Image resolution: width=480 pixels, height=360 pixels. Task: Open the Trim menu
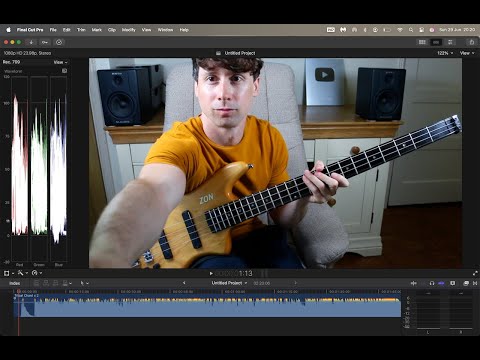(x=81, y=30)
